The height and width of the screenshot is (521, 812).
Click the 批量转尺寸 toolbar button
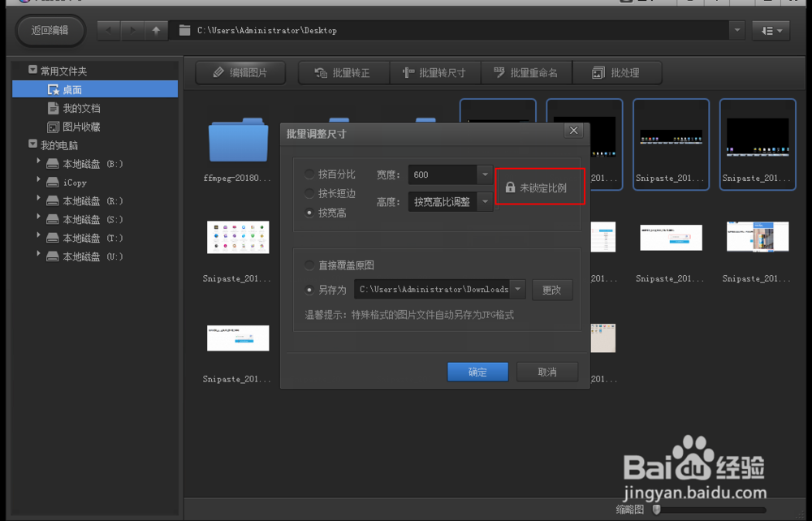(x=435, y=73)
